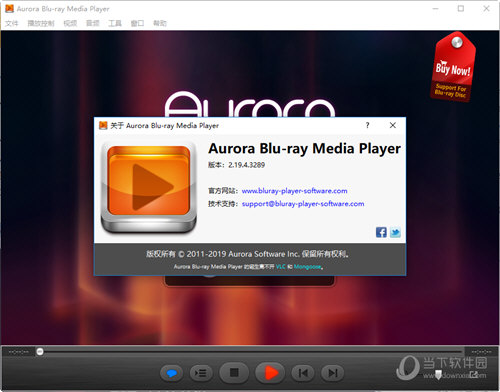500x392 pixels.
Task: Open the Mongoose link in dialog footer
Action: pos(307,267)
